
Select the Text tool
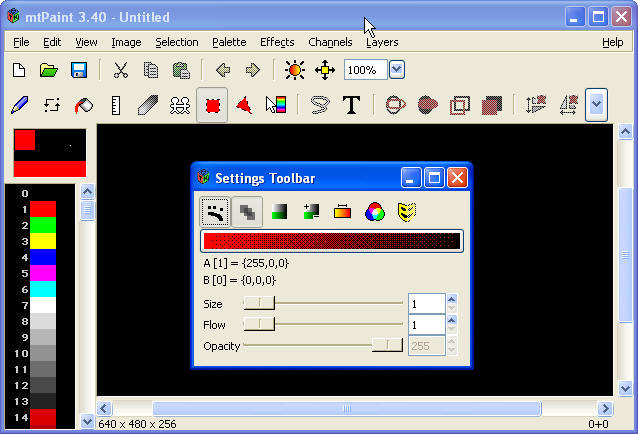pyautogui.click(x=352, y=105)
